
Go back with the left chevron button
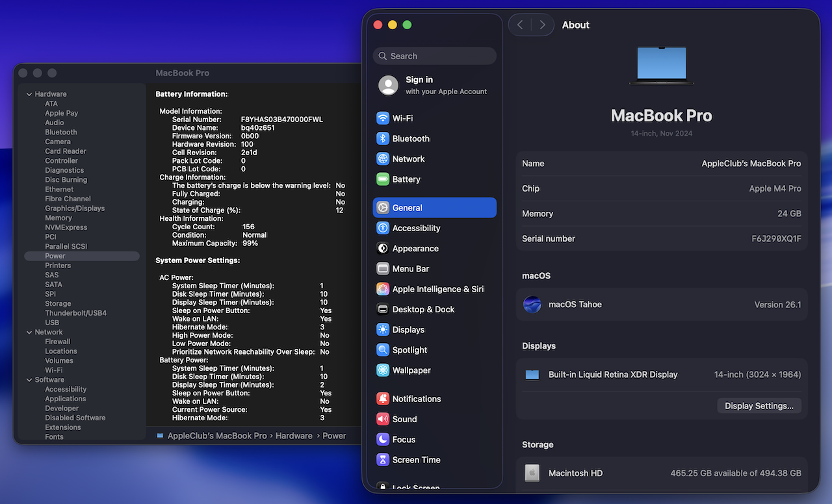click(520, 25)
